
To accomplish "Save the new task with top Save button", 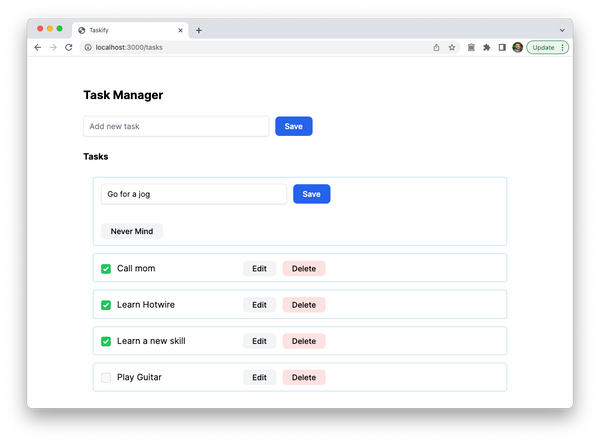I will (294, 126).
